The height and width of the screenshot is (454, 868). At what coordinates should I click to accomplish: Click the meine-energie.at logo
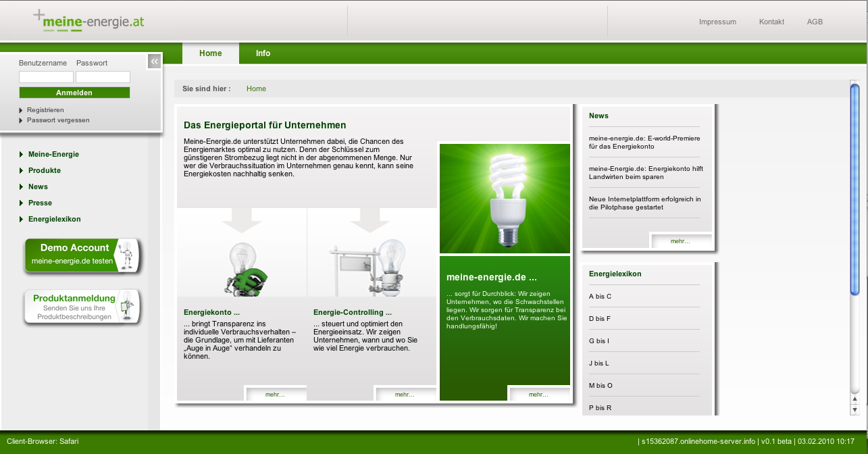[x=89, y=21]
